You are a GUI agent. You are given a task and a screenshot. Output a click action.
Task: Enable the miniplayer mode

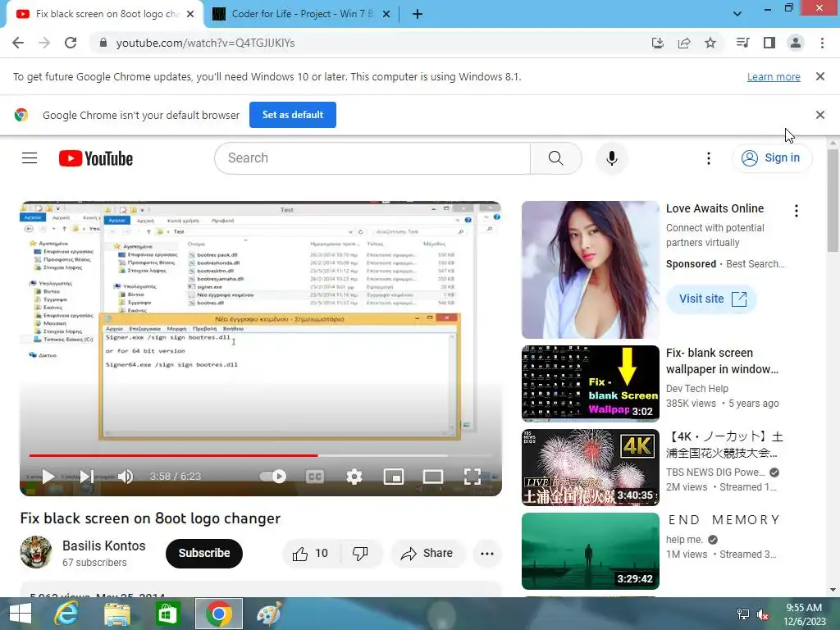pyautogui.click(x=394, y=477)
